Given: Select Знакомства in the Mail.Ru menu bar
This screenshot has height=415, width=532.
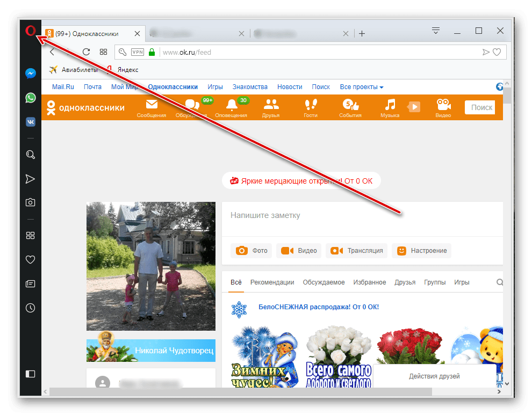Looking at the screenshot, I should tap(250, 86).
